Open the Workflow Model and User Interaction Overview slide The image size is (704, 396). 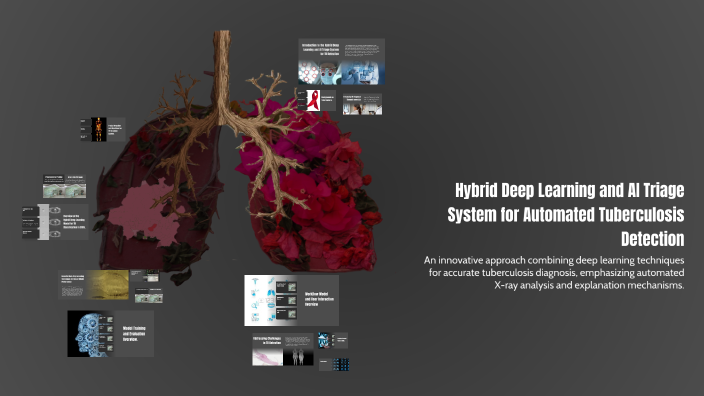[291, 300]
